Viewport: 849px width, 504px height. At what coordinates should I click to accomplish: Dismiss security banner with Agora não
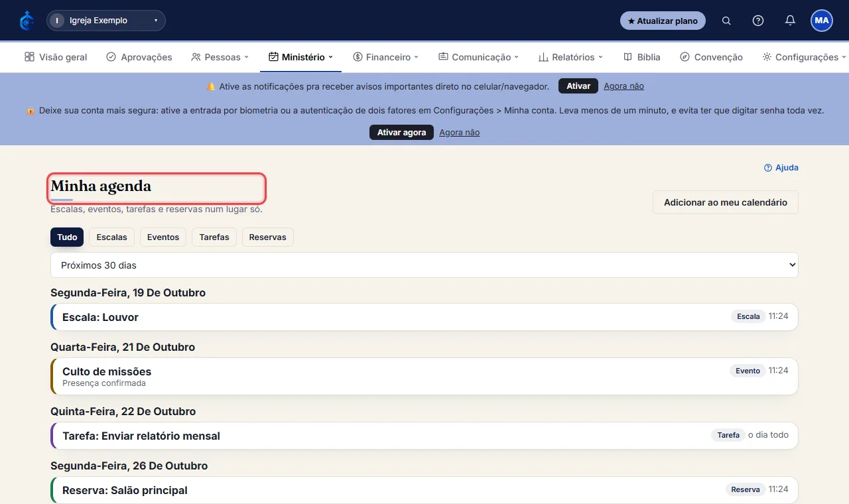click(x=459, y=133)
